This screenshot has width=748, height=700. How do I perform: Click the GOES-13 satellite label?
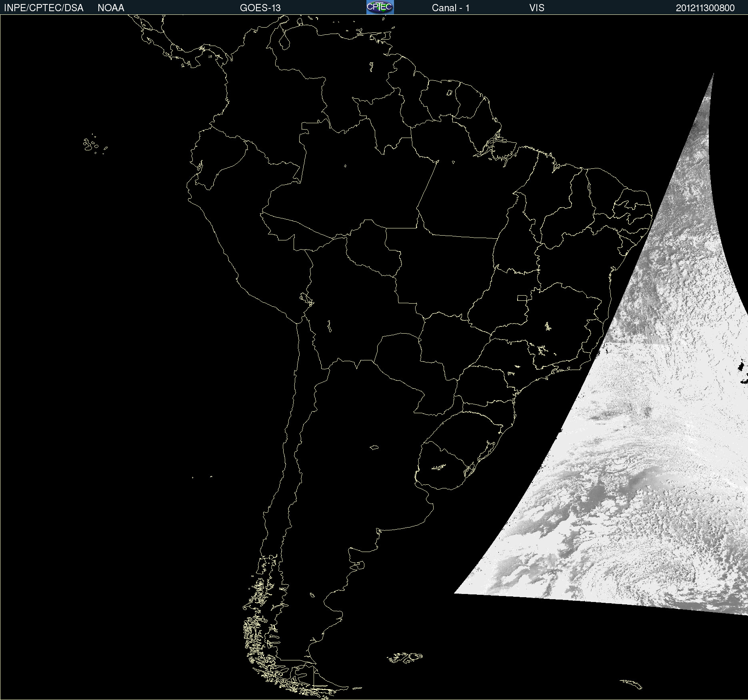pos(260,8)
